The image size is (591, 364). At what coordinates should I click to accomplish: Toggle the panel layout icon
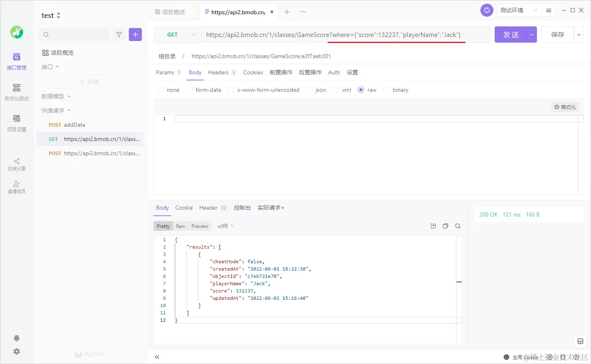580,341
